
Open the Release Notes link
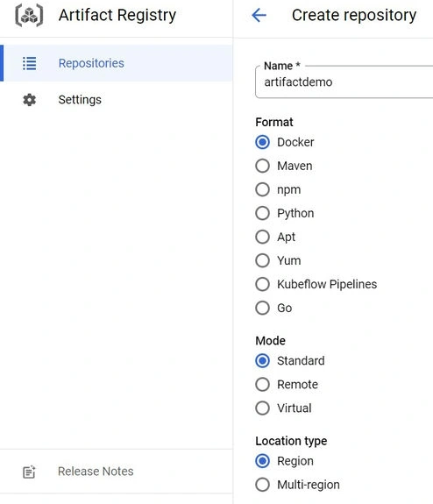click(x=96, y=472)
